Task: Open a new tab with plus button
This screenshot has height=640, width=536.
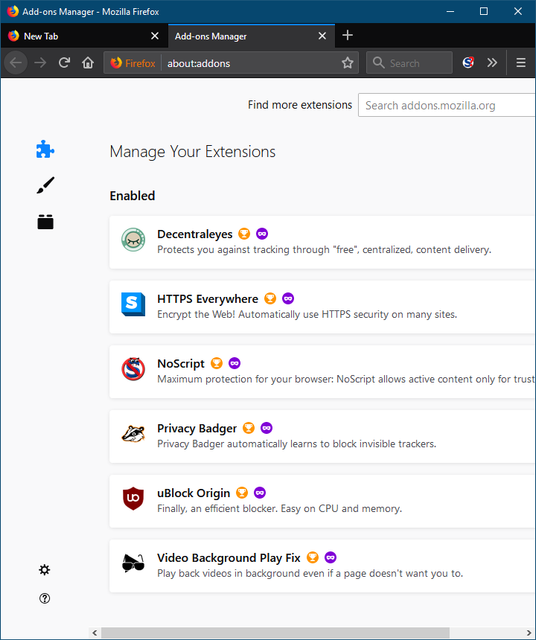Action: click(347, 35)
